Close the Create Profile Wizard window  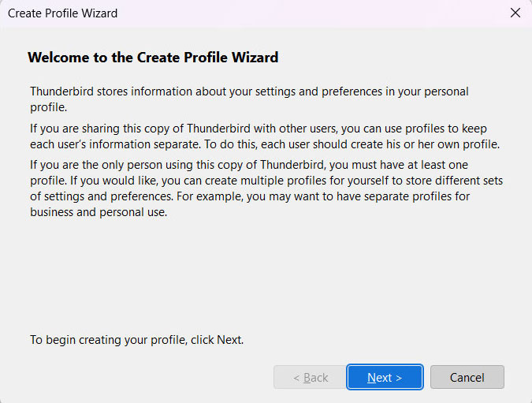(515, 13)
